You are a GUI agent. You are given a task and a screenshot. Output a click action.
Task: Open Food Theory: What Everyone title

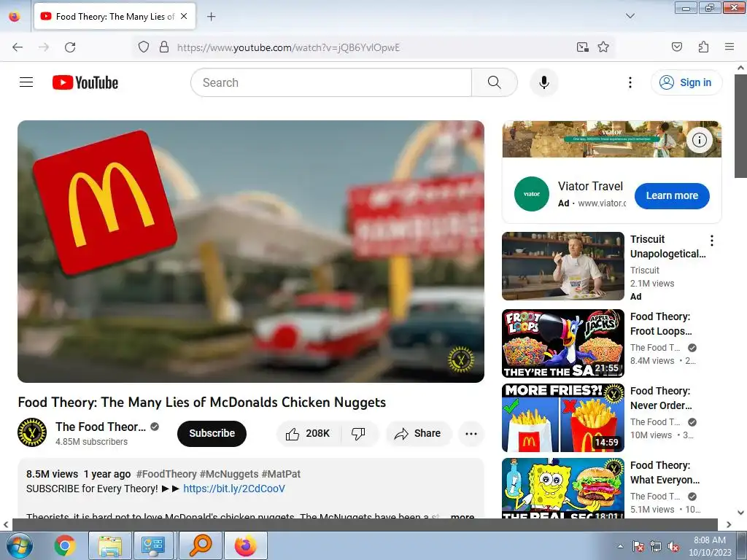click(665, 472)
